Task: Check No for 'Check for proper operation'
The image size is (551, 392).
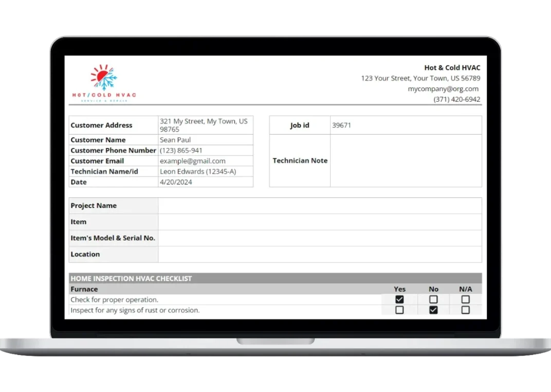Action: [433, 300]
